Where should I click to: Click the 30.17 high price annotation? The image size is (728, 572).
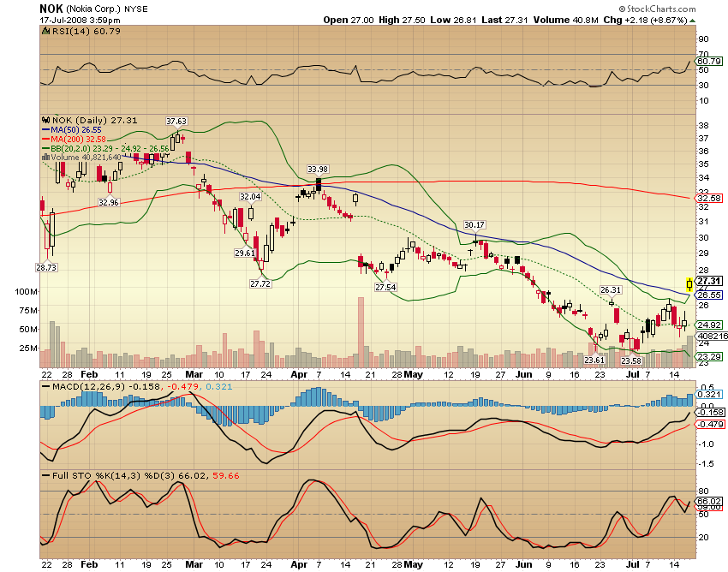click(474, 224)
